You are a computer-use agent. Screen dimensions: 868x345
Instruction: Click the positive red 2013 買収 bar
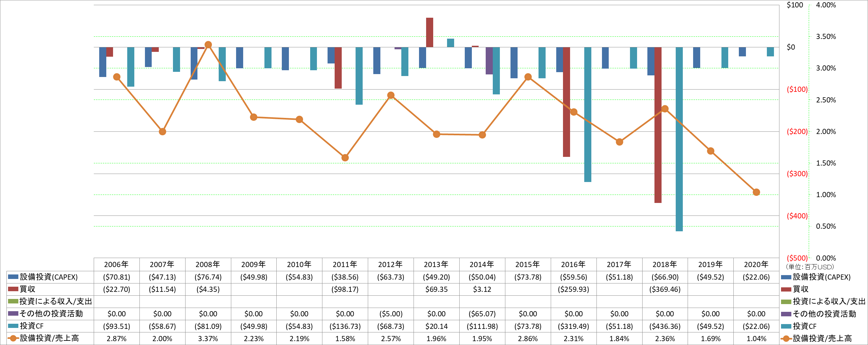coord(430,32)
